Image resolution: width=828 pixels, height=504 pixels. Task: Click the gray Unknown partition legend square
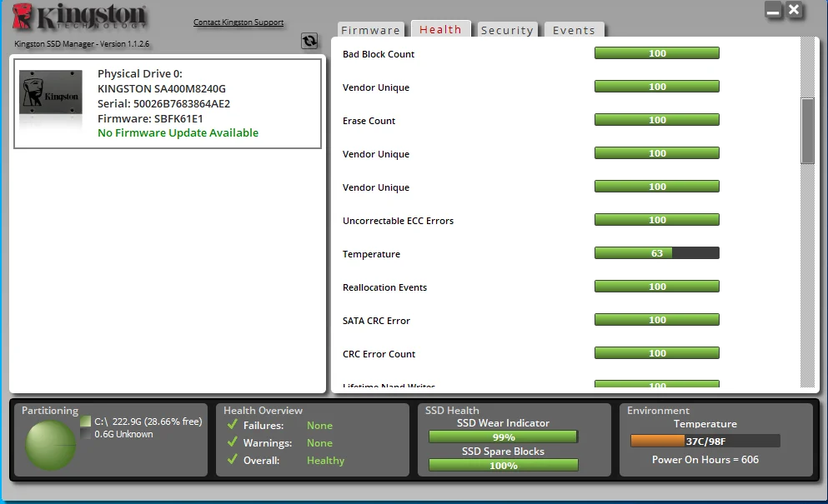coord(86,434)
